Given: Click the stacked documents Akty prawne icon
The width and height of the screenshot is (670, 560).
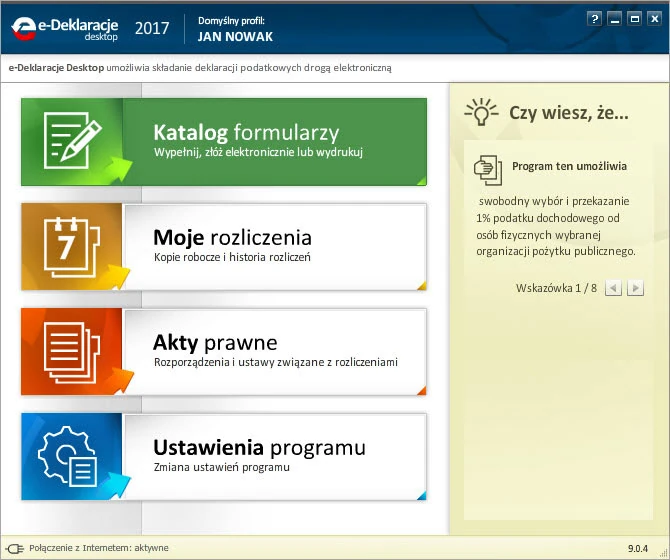Looking at the screenshot, I should [71, 352].
